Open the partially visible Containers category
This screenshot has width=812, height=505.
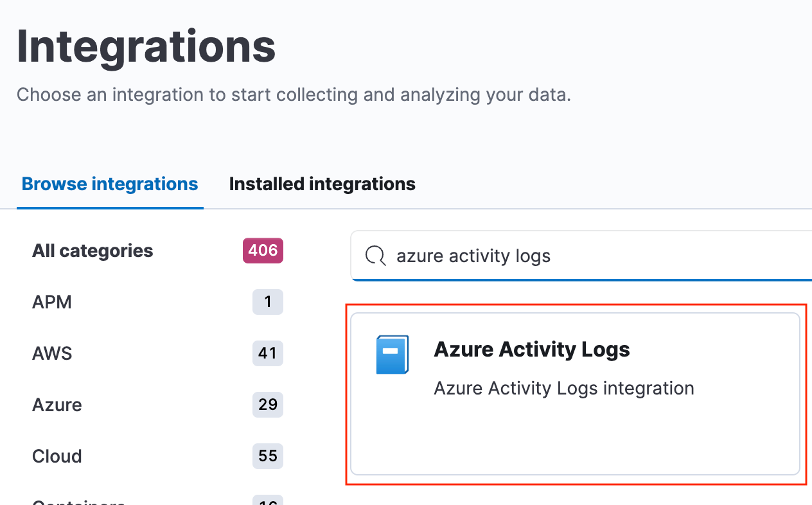78,501
